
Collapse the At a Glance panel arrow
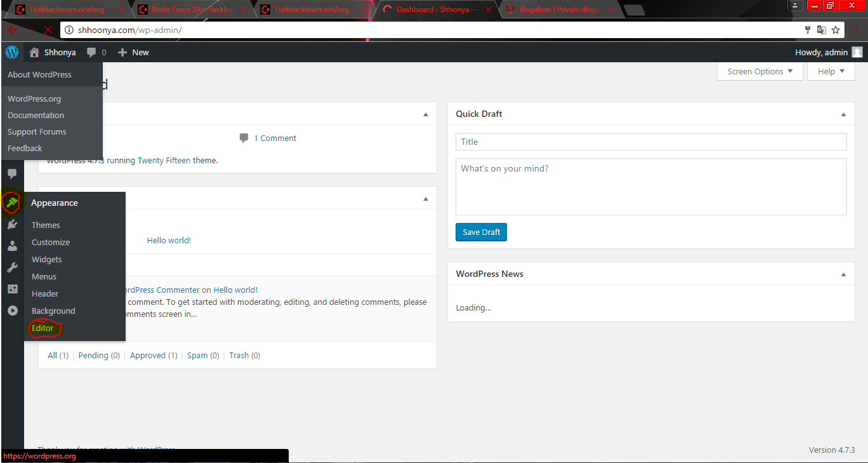pyautogui.click(x=425, y=114)
